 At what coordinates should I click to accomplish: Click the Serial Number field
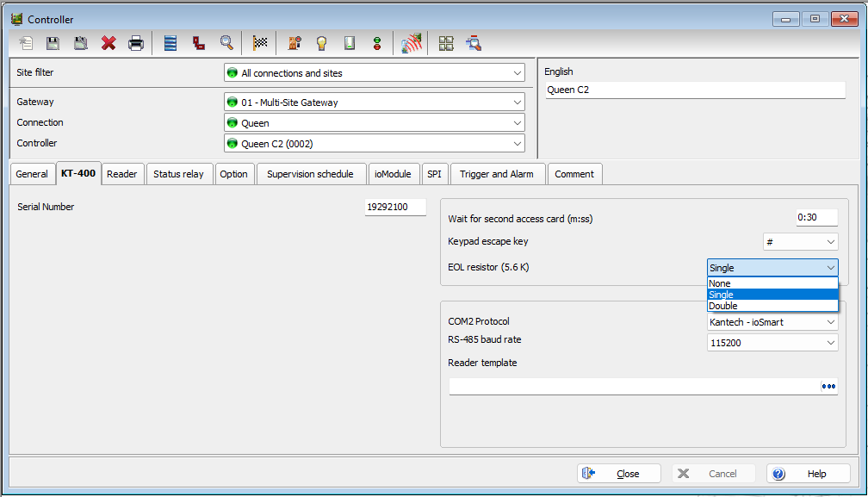[395, 207]
